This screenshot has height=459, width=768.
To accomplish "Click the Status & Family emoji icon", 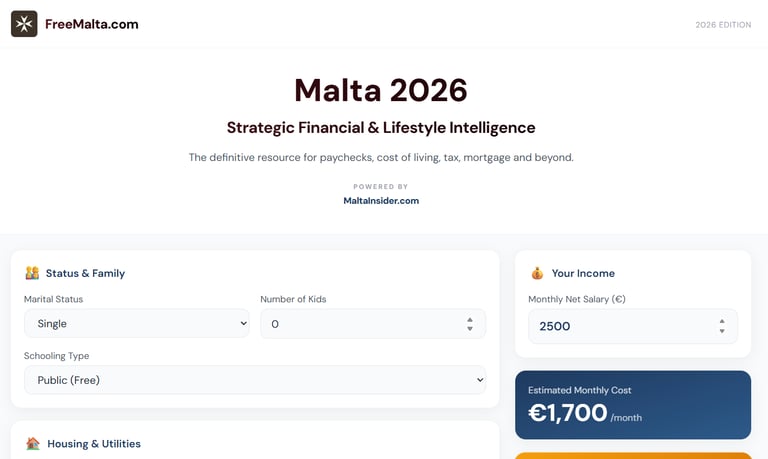I will coord(32,273).
